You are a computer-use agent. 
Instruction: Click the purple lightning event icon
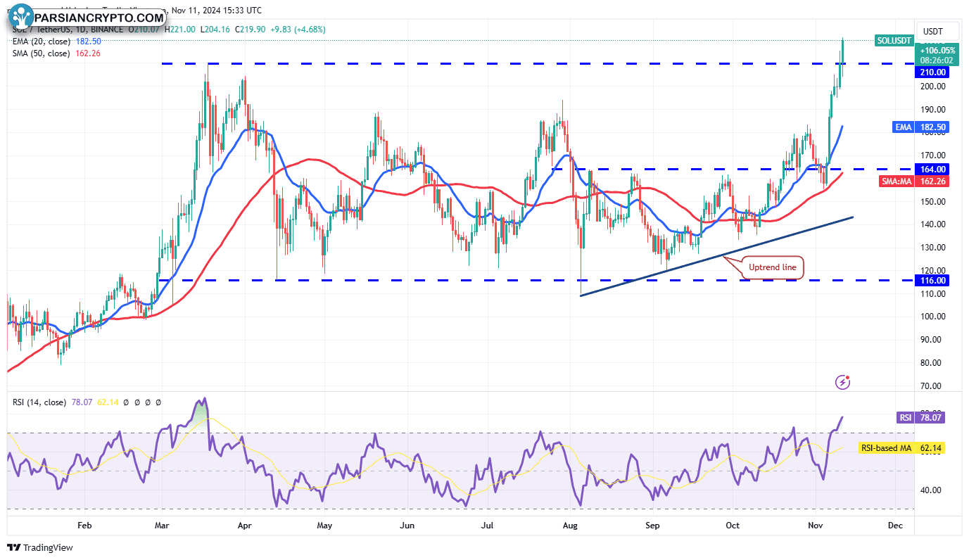[x=842, y=382]
